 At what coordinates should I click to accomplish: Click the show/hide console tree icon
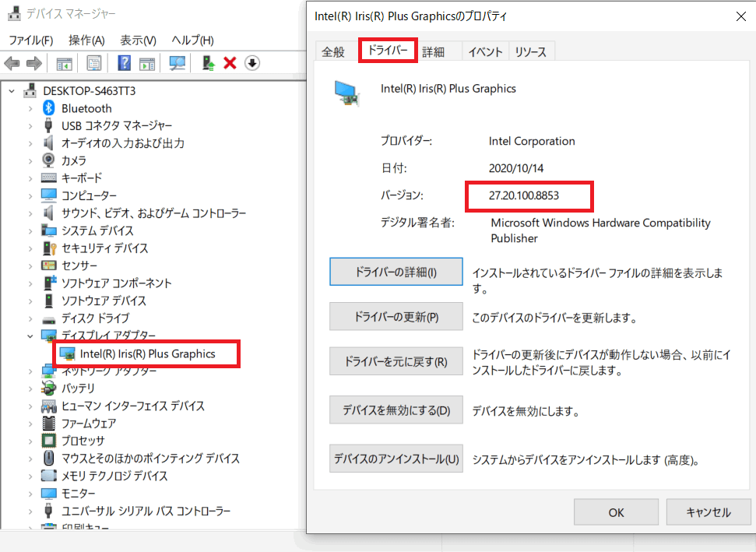[65, 63]
